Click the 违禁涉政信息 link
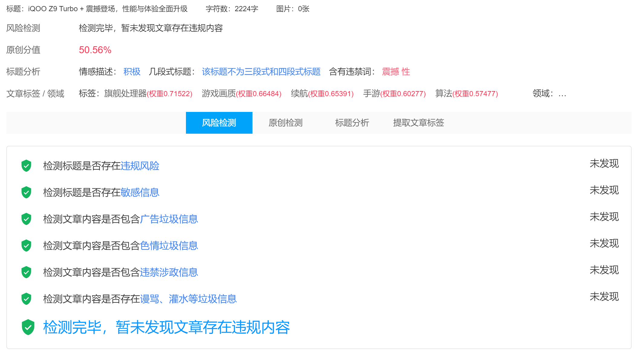Image resolution: width=644 pixels, height=356 pixels. pos(169,272)
